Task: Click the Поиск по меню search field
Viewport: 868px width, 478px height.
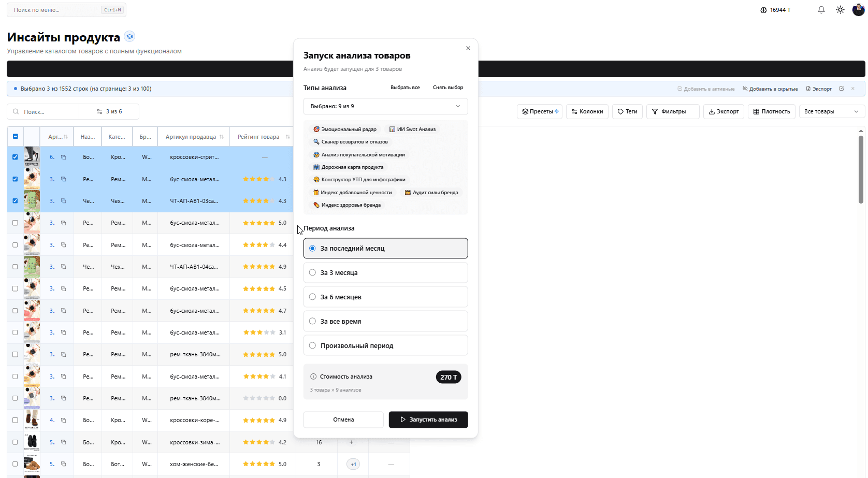Action: click(x=57, y=10)
